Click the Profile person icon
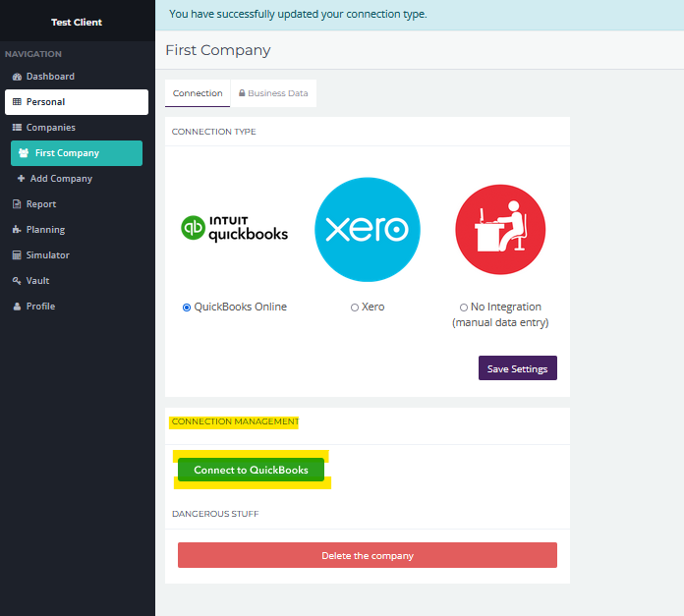This screenshot has width=684, height=616. (17, 307)
